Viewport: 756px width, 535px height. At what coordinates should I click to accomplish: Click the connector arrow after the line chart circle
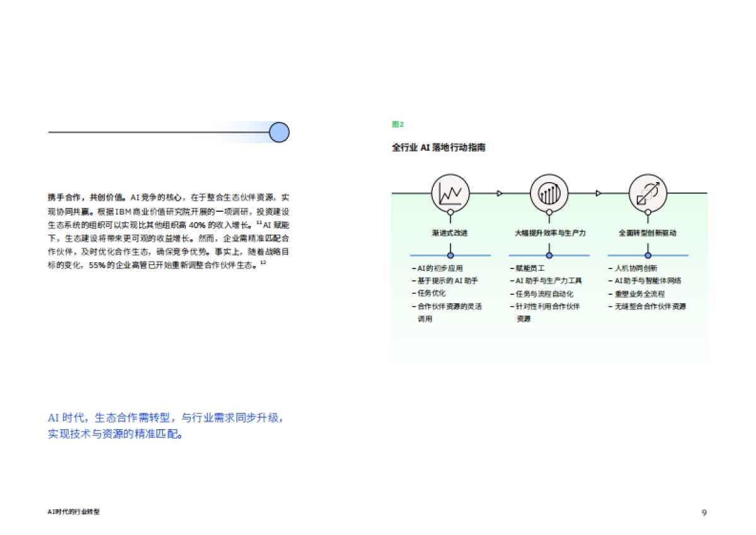coord(499,193)
